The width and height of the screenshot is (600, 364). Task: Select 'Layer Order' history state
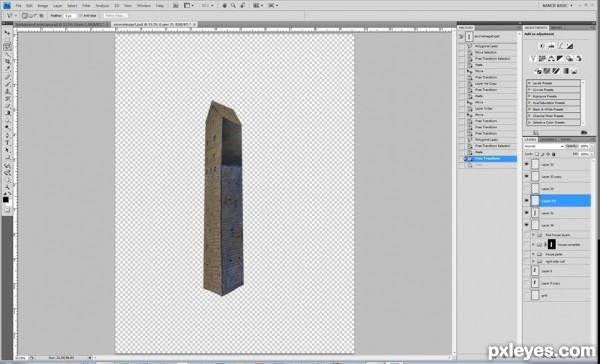point(484,108)
